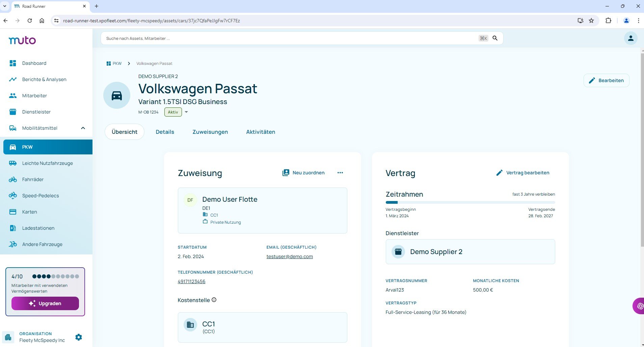Click Neu zuordnen button
Viewport: 644px width, 347px height.
303,173
